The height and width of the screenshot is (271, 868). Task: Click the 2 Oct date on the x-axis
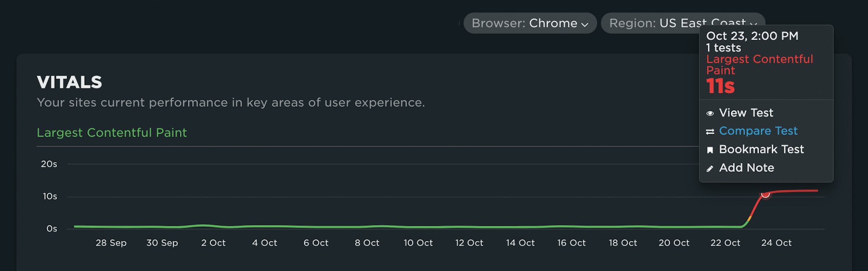click(x=213, y=243)
